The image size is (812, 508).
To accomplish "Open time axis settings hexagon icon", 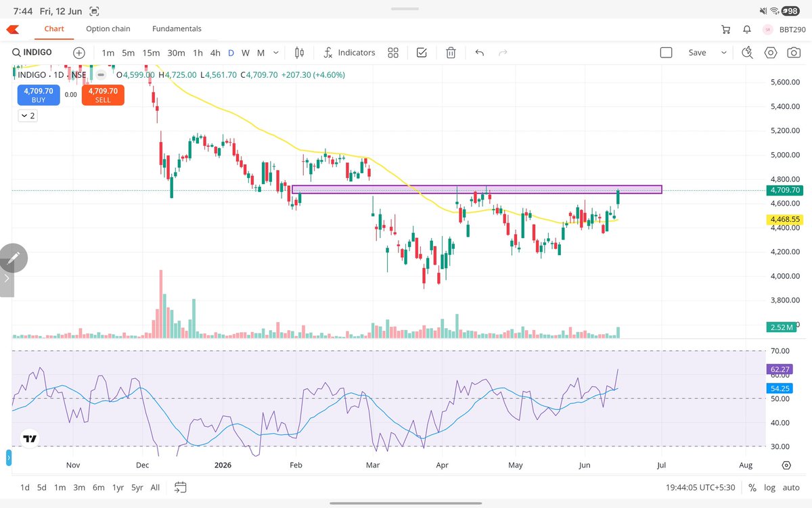I will (786, 465).
